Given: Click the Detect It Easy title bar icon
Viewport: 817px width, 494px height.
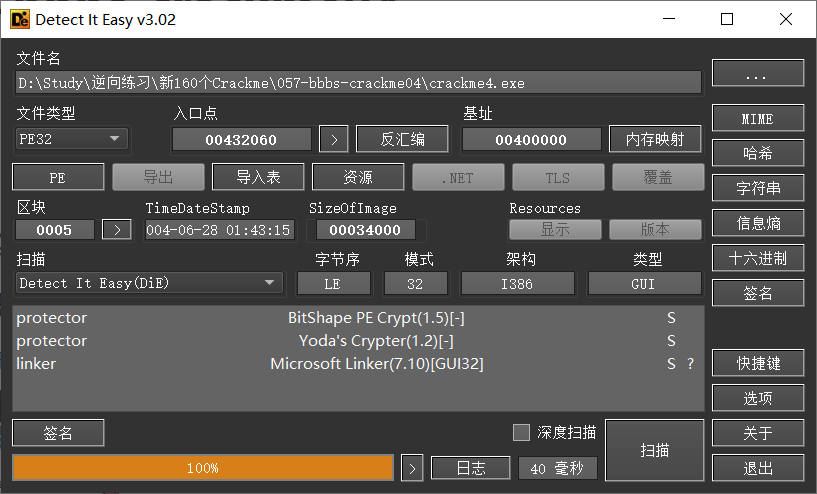Looking at the screenshot, I should 18,19.
